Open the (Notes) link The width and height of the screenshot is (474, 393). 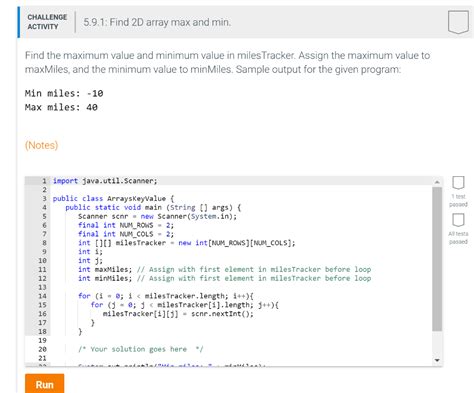(x=41, y=145)
